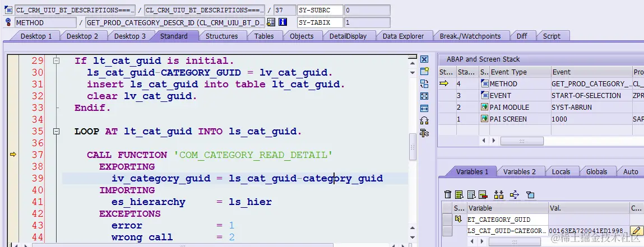Click the PAI SCREEN row icon
Image resolution: width=644 pixels, height=247 pixels.
pyautogui.click(x=485, y=119)
